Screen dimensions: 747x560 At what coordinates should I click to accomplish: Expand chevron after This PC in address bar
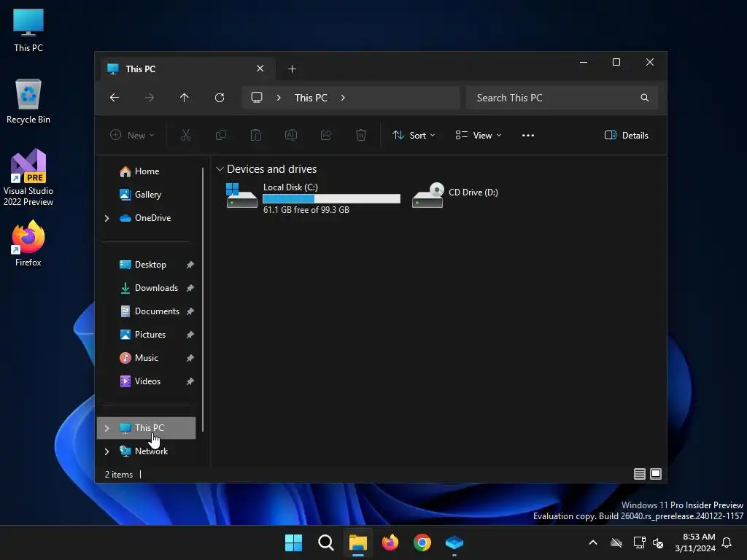click(x=343, y=98)
